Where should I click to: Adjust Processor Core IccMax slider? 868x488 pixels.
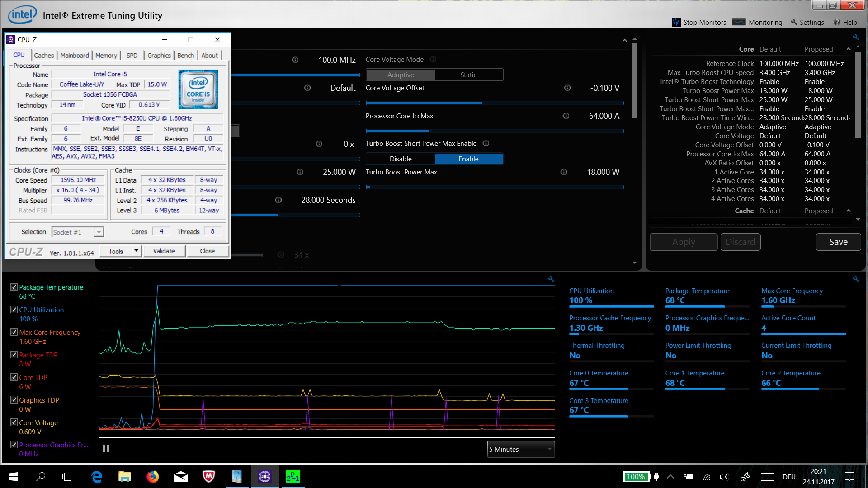click(x=495, y=131)
